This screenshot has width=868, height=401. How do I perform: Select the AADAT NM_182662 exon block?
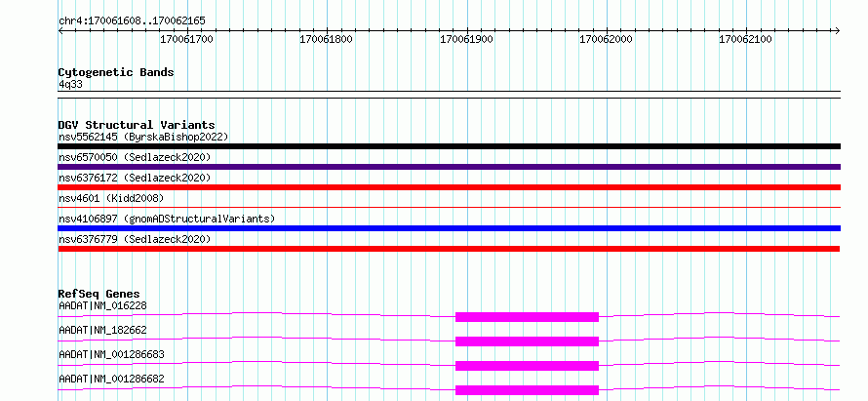(x=527, y=341)
